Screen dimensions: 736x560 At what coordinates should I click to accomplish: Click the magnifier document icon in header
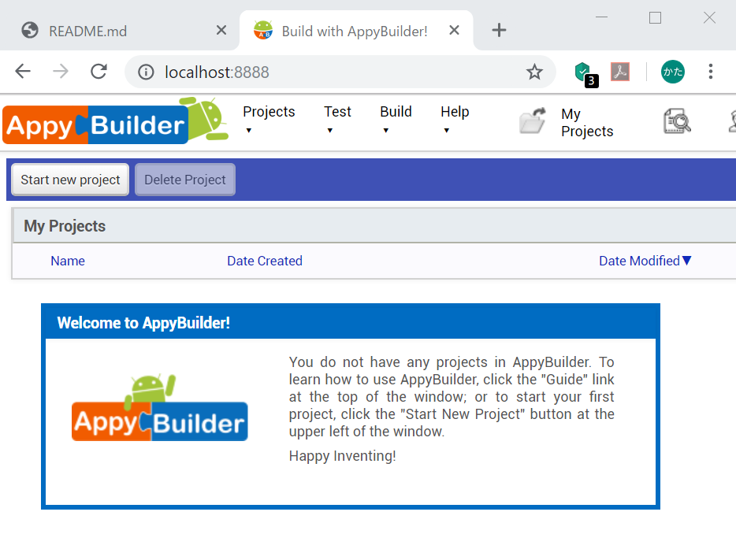(x=677, y=121)
